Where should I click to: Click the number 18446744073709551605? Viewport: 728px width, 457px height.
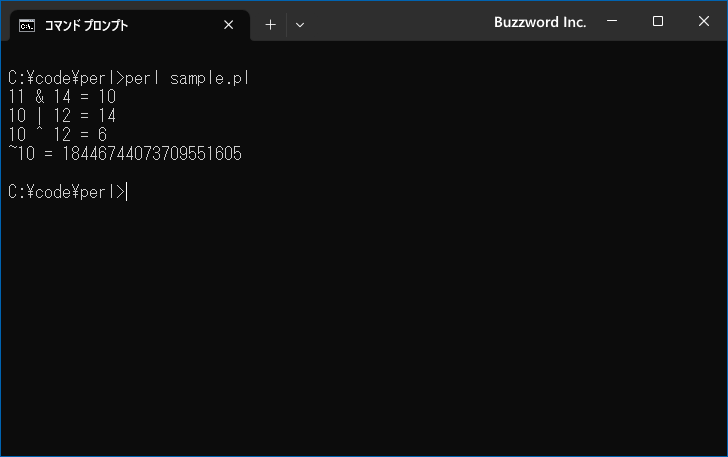coord(152,154)
